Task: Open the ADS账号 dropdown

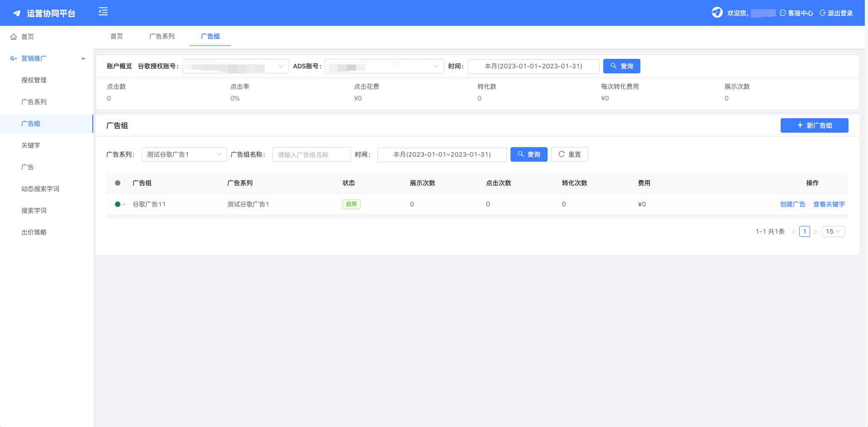Action: pos(384,66)
